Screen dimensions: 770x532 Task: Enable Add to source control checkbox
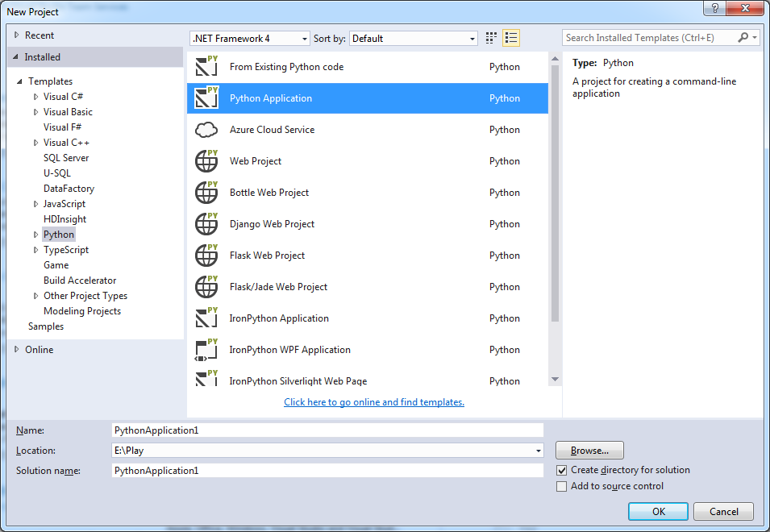coord(562,486)
